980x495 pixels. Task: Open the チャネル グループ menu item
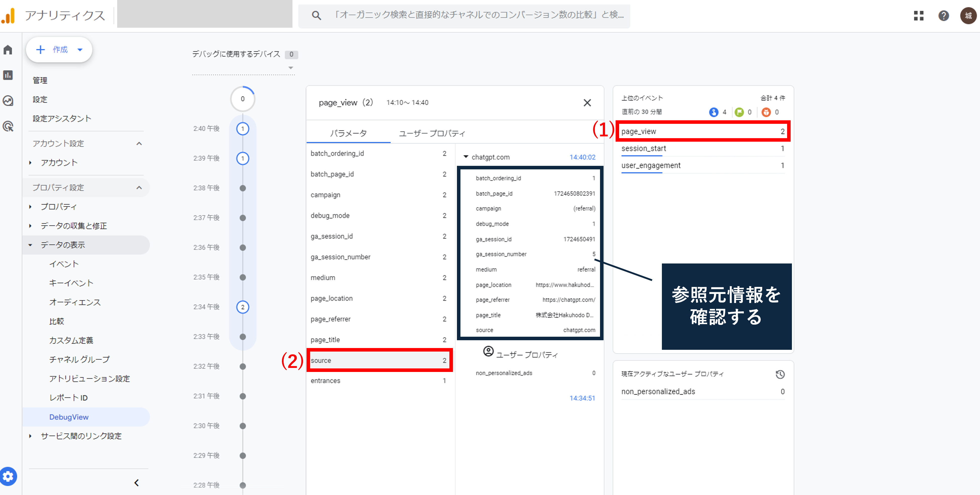click(x=79, y=359)
